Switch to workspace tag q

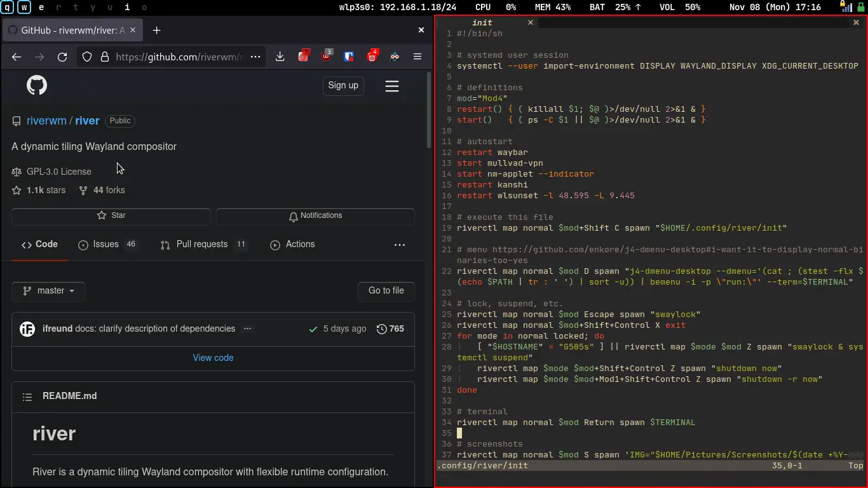click(x=8, y=7)
